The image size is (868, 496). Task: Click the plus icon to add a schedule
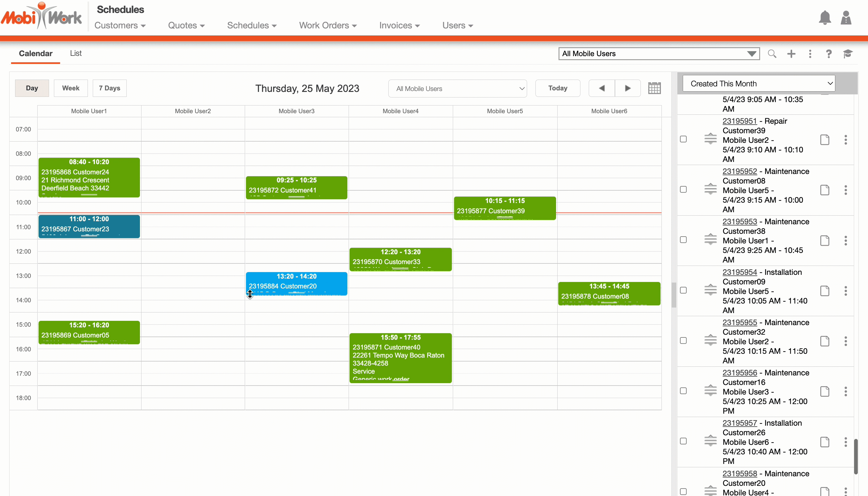point(792,54)
